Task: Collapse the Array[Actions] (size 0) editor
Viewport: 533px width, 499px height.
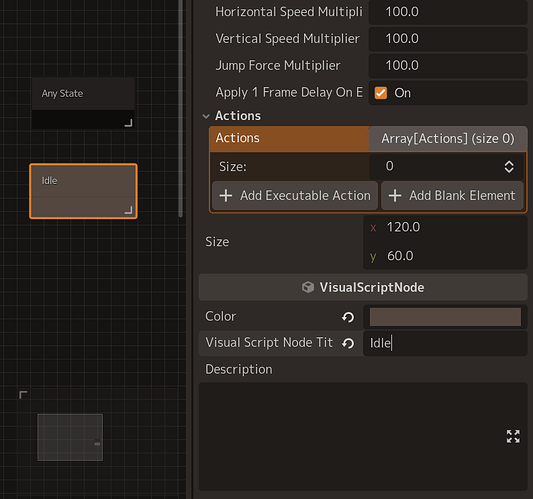Action: tap(448, 139)
